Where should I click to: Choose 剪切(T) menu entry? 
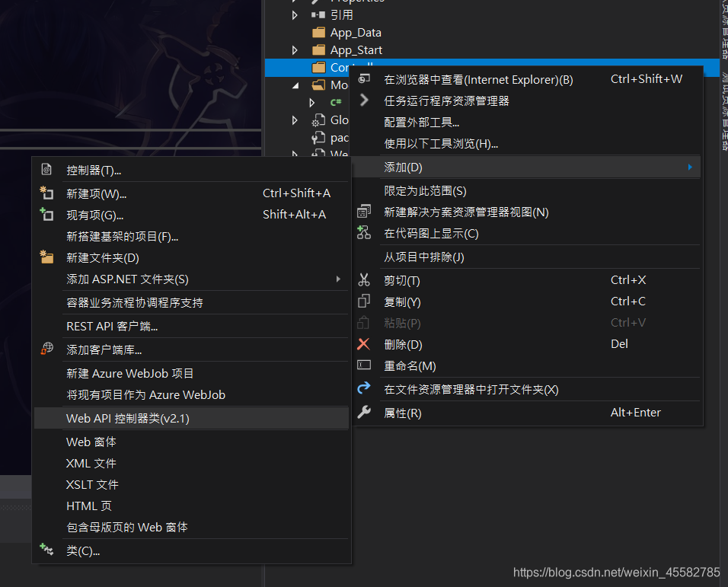tap(526, 280)
